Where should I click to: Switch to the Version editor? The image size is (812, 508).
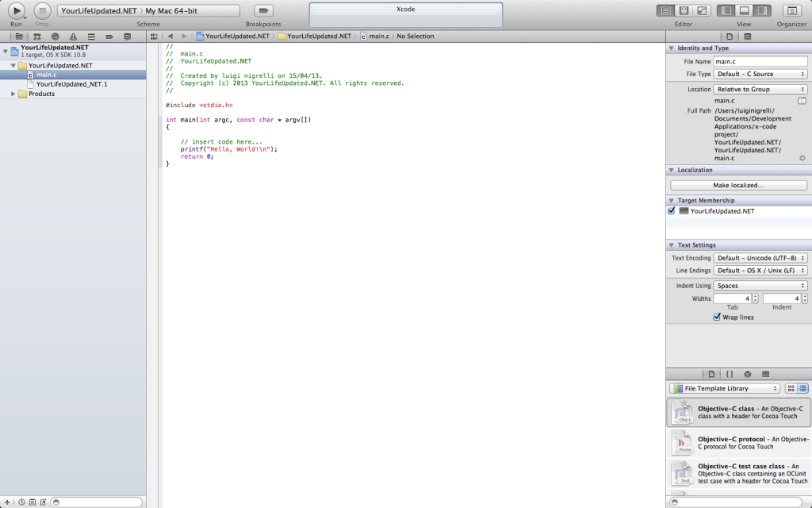tap(702, 10)
